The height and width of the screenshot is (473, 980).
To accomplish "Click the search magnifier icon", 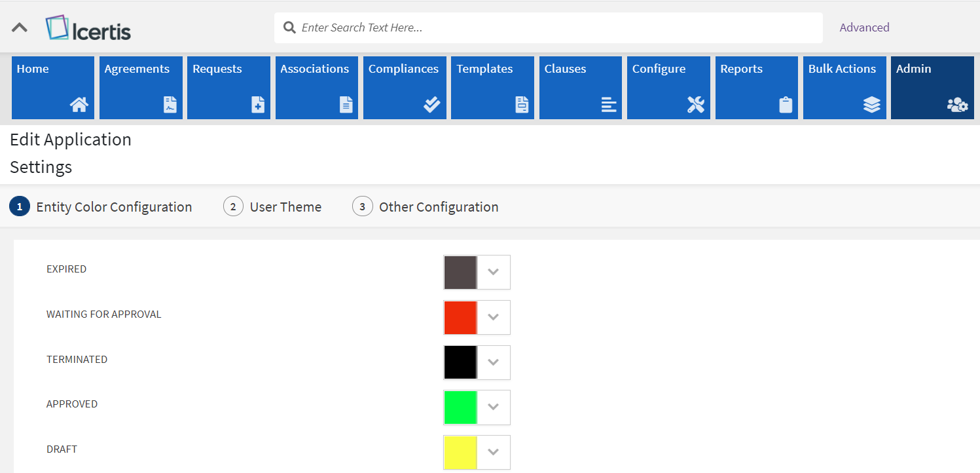I will (289, 28).
